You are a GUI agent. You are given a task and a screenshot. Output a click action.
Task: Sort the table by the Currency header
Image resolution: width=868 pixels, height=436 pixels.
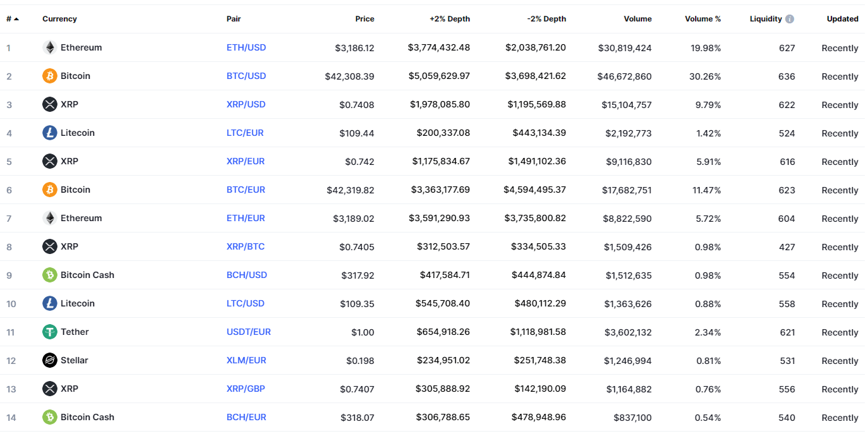59,19
